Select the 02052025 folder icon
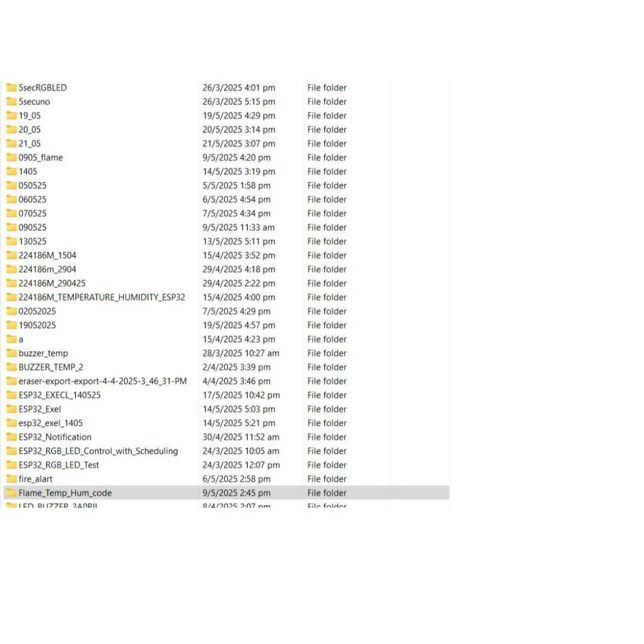Image resolution: width=644 pixels, height=644 pixels. (11, 311)
